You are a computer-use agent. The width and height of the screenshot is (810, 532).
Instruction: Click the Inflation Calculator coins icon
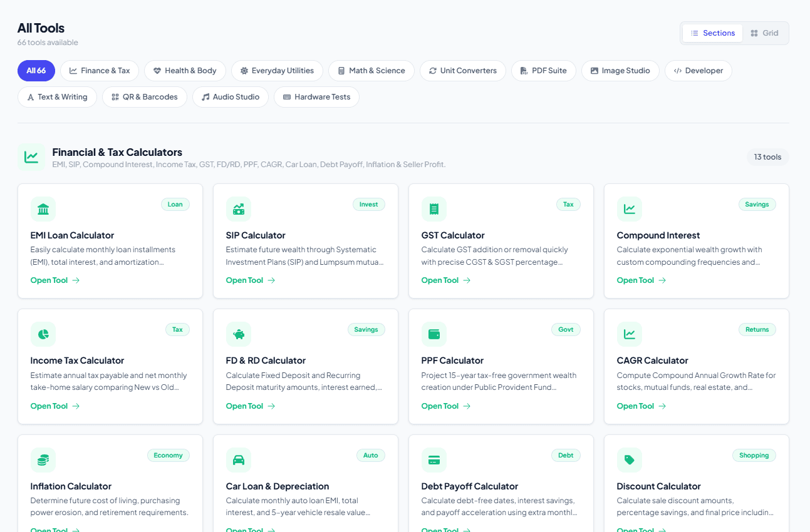point(43,460)
